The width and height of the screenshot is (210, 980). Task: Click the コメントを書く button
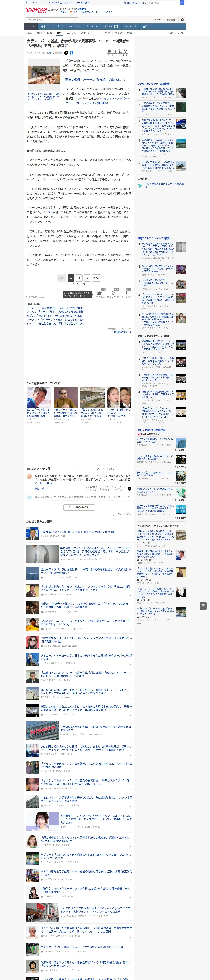[105, 469]
